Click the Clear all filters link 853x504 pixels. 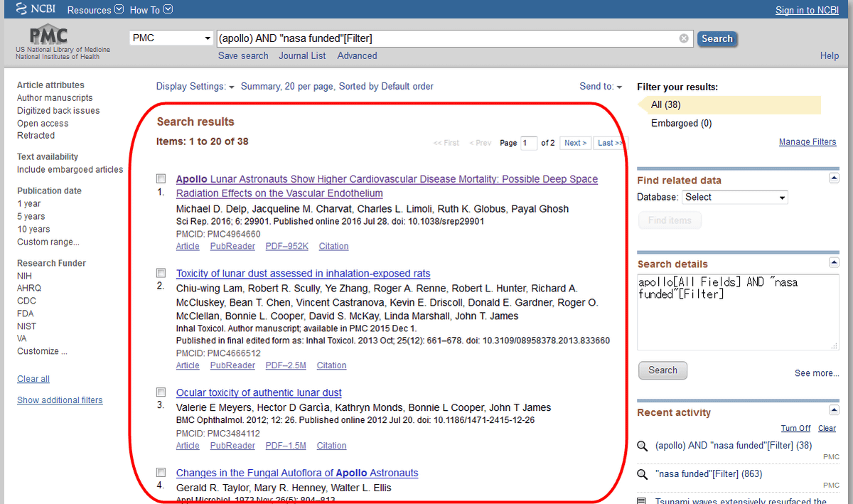coord(33,379)
